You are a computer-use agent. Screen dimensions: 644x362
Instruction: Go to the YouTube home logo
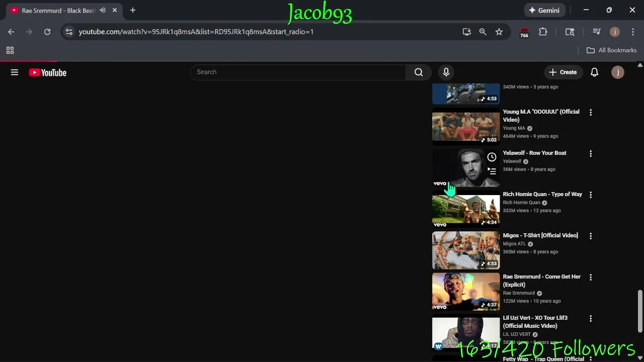(47, 72)
